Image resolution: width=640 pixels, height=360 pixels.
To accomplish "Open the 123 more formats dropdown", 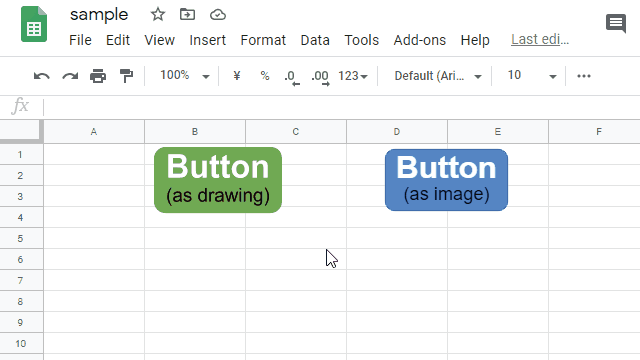I will click(353, 76).
